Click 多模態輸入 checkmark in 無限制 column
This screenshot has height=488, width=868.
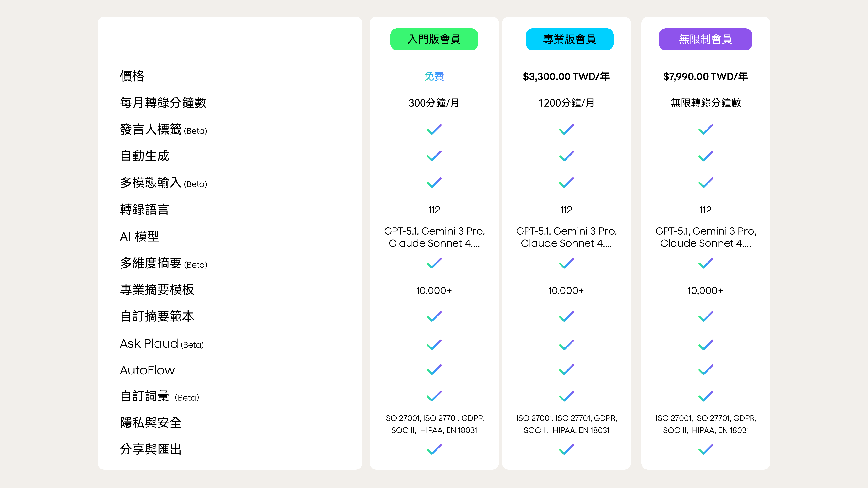pos(706,183)
